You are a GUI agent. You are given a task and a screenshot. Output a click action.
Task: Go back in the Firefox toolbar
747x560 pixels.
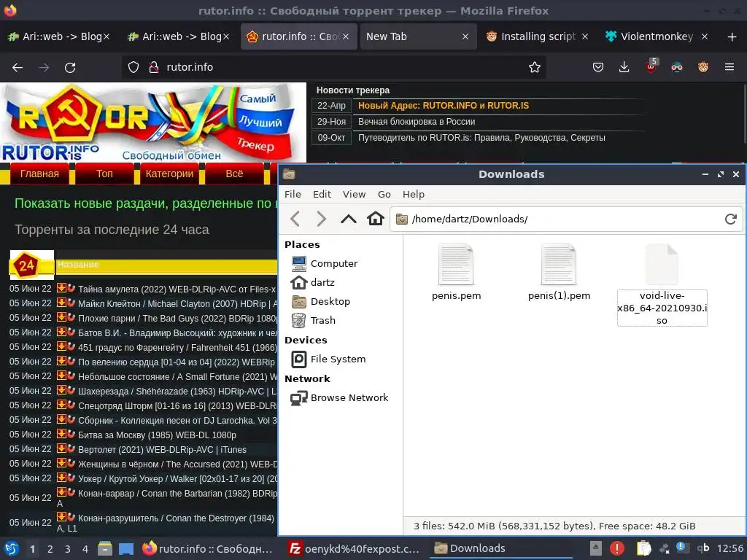[x=18, y=68]
